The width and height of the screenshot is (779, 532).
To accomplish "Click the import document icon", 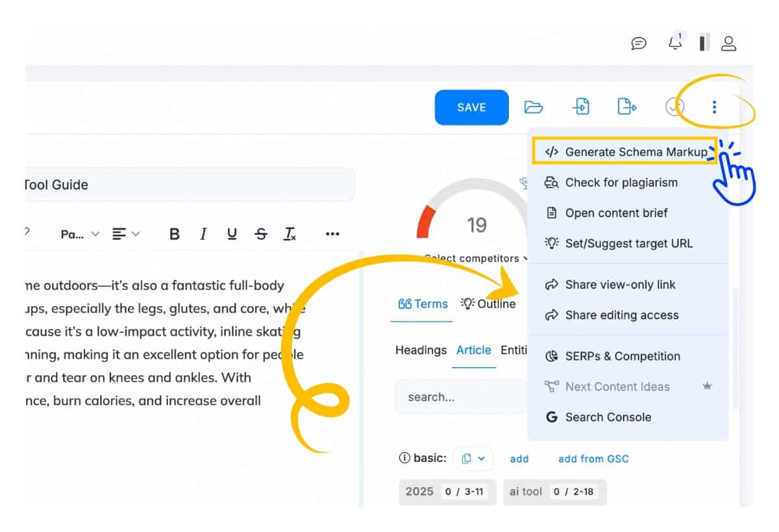I will tap(580, 106).
